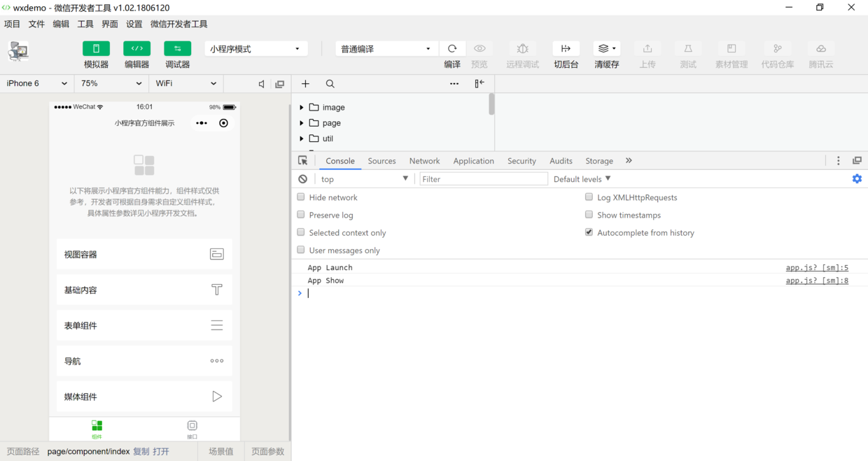This screenshot has height=461, width=868.
Task: Open the 清缓存 clear cache icon
Action: click(606, 48)
